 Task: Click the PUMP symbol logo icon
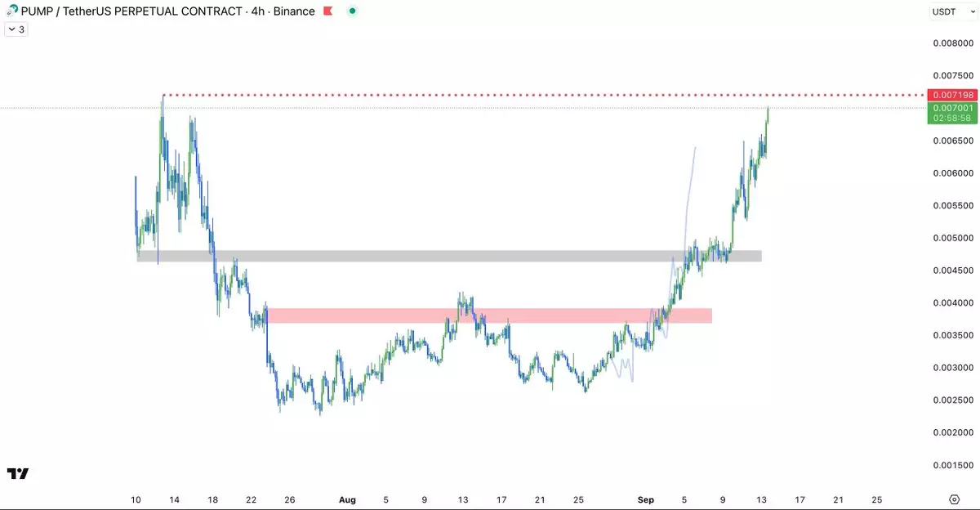tap(11, 11)
